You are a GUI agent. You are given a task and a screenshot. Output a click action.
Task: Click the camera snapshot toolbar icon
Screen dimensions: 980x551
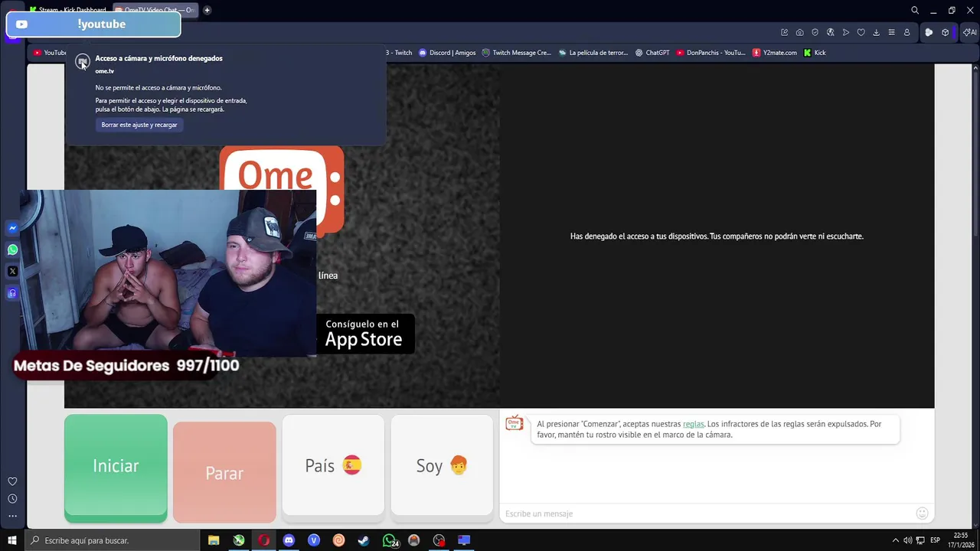(799, 32)
